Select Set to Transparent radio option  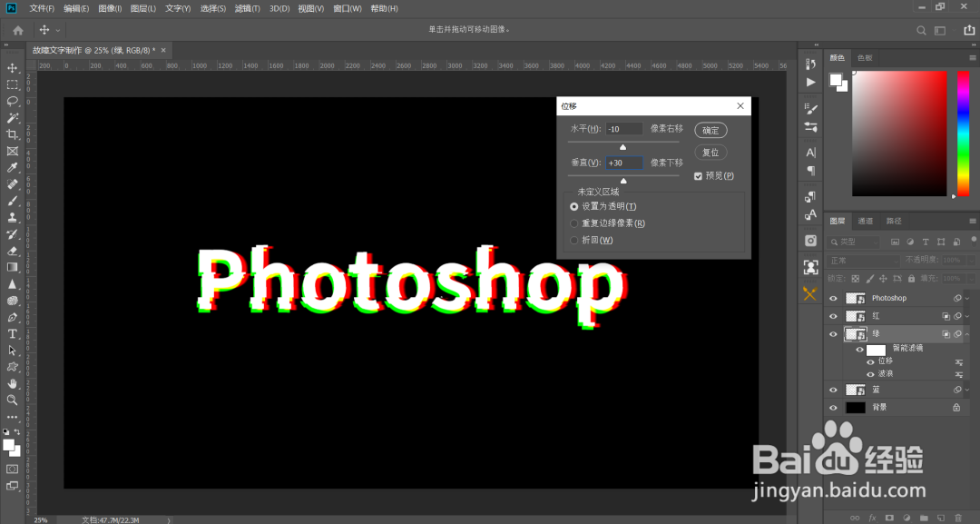point(573,206)
